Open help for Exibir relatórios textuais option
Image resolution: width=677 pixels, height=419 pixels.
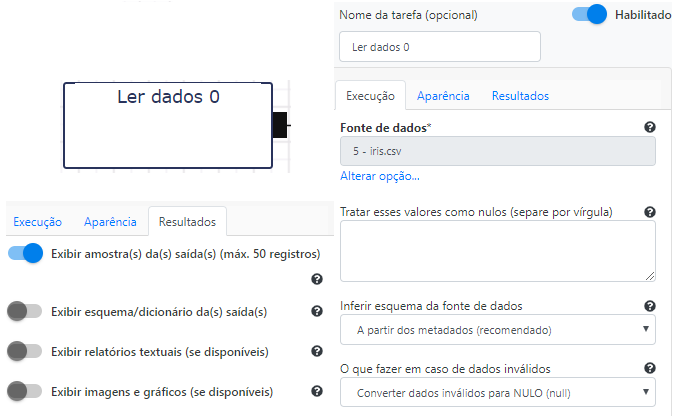click(x=317, y=351)
